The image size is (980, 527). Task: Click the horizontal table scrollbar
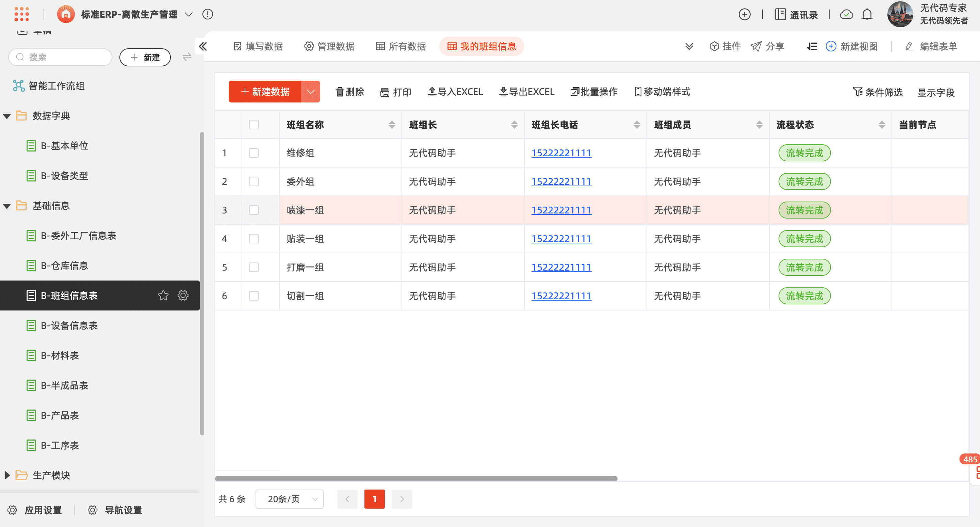point(416,478)
